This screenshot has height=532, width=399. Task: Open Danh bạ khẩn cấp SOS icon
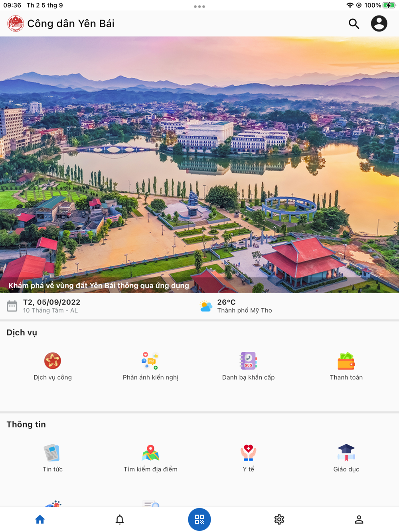click(x=248, y=361)
